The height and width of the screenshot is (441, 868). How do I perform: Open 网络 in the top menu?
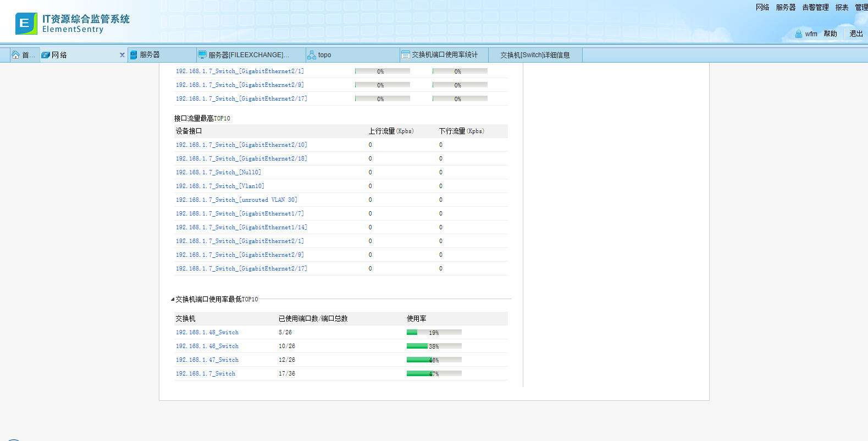(762, 7)
